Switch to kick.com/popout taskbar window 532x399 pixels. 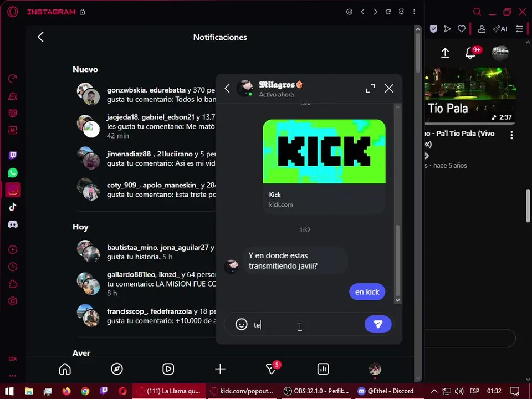(x=242, y=391)
